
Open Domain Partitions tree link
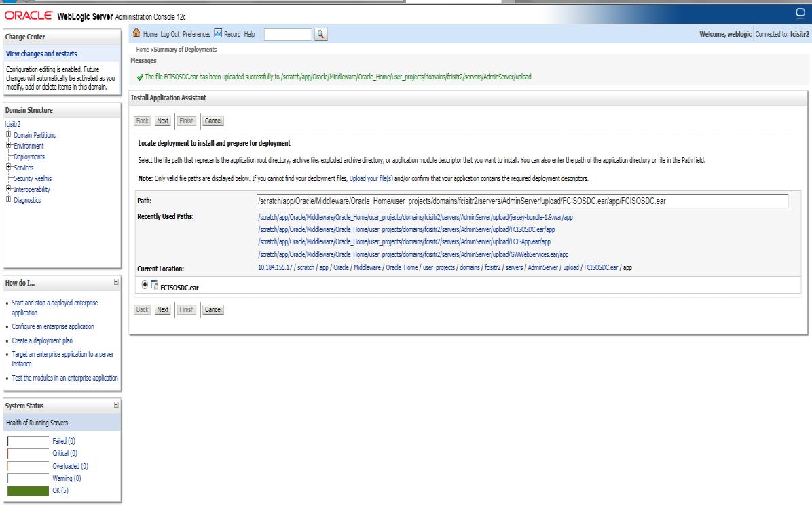(35, 135)
